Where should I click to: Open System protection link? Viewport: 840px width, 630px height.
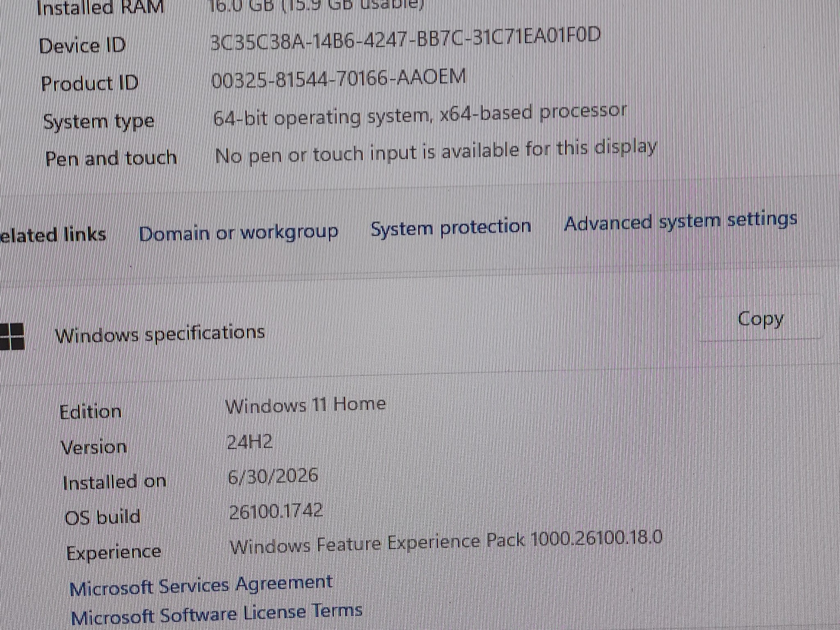(x=451, y=227)
